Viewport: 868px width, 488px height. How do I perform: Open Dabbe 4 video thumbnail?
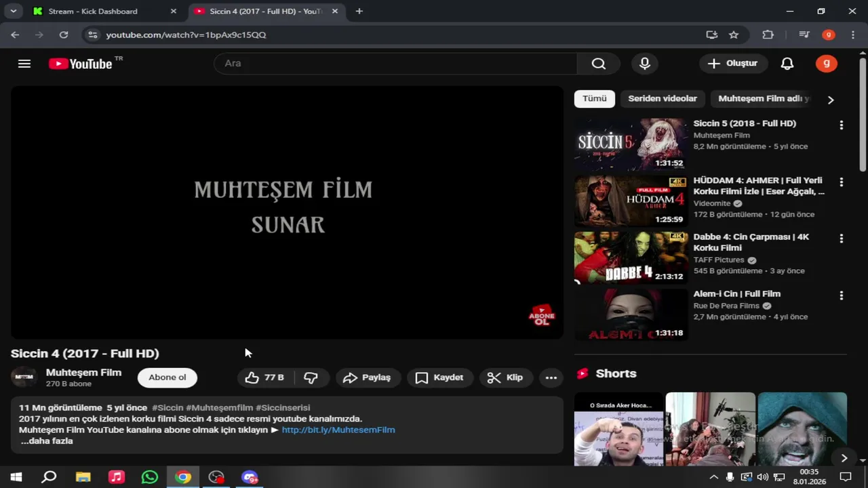click(x=631, y=258)
